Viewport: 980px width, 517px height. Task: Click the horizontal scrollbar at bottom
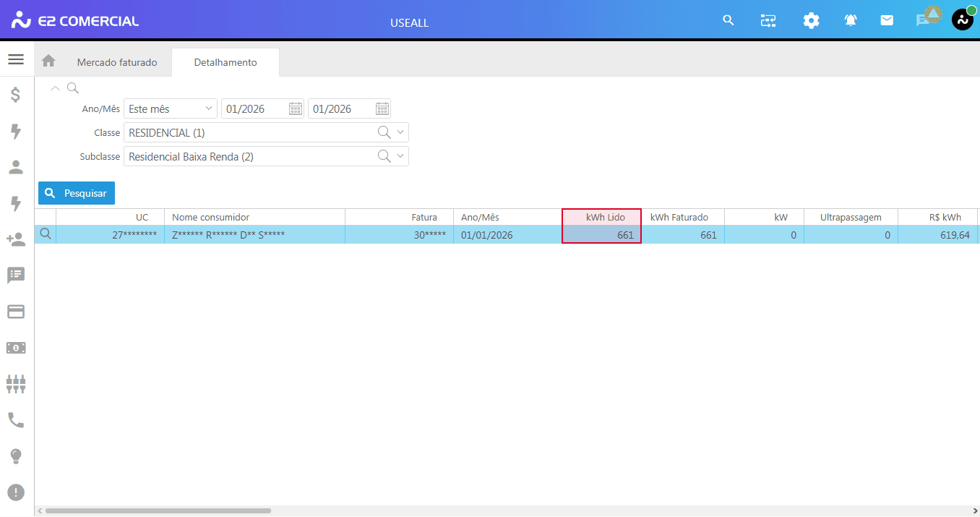(x=158, y=510)
